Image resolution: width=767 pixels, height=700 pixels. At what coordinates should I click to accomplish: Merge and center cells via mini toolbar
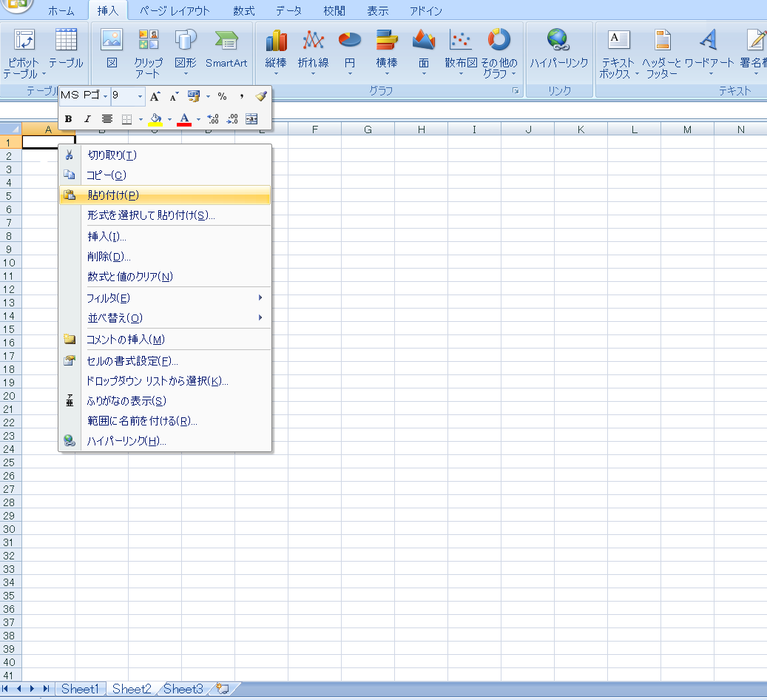tap(251, 119)
